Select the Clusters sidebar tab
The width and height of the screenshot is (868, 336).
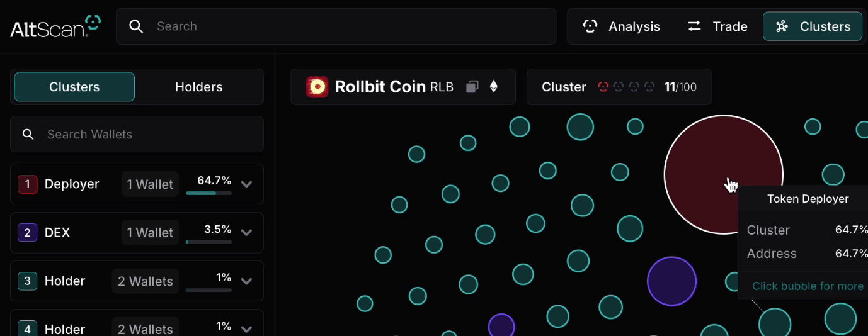tap(74, 87)
